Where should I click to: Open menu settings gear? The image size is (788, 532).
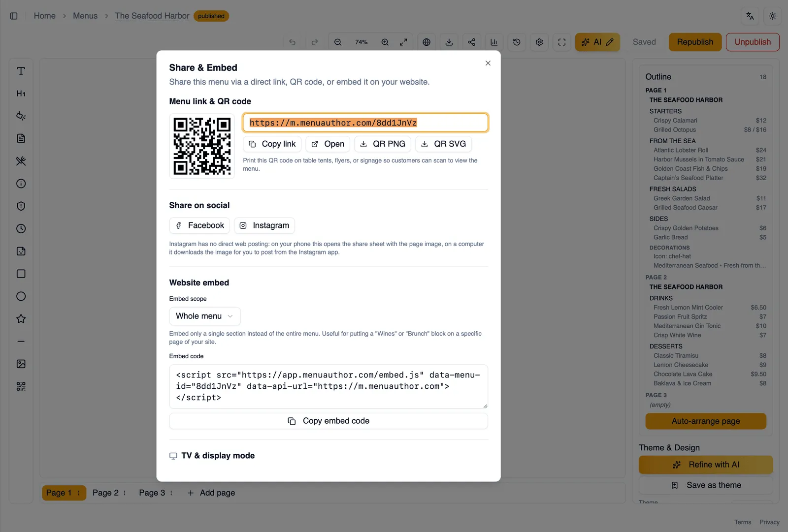tap(539, 42)
